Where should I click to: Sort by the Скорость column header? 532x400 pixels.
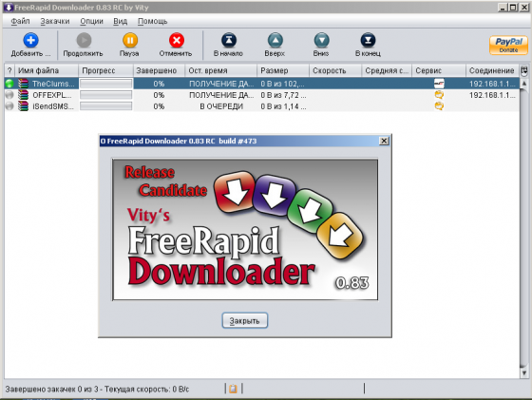point(335,70)
